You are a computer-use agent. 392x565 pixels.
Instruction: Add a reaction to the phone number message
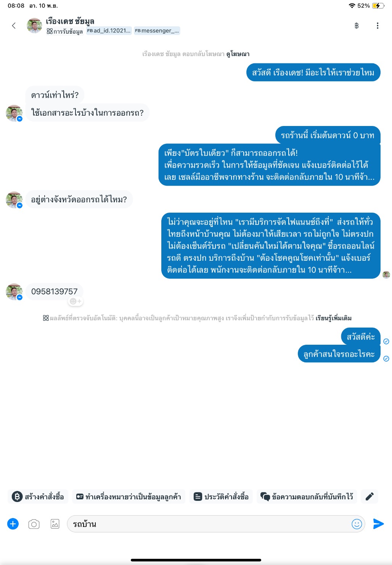76,301
